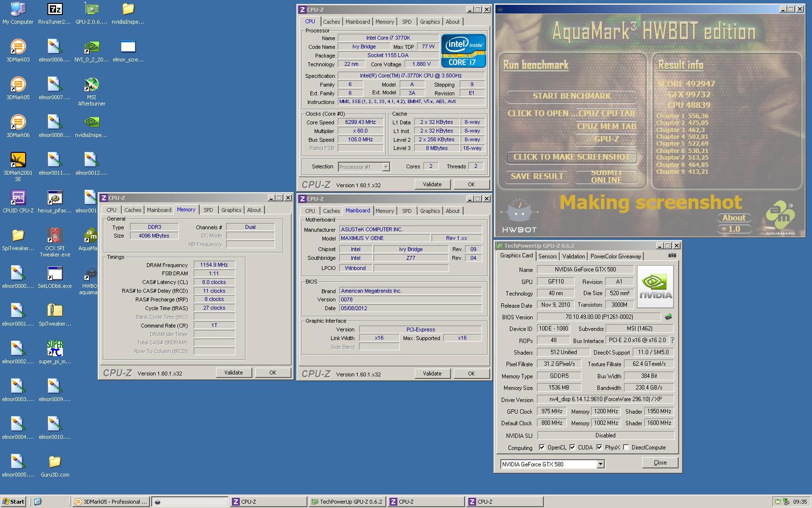Open 3DMark06 desktop shortcut
812x508 pixels.
(x=18, y=126)
